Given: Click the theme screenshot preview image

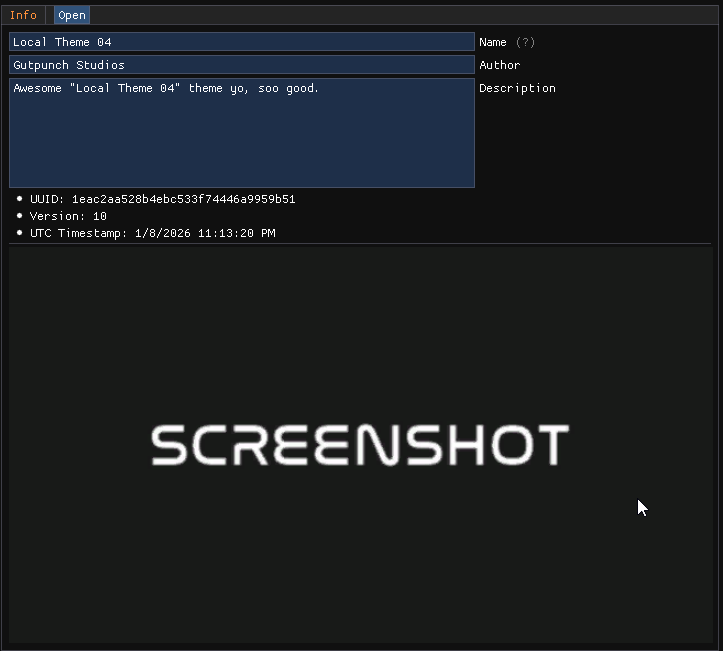Looking at the screenshot, I should coord(360,560).
